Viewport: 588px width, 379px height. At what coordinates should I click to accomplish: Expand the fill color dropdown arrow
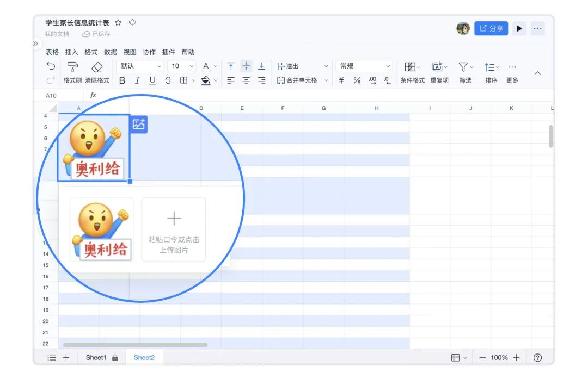click(216, 80)
